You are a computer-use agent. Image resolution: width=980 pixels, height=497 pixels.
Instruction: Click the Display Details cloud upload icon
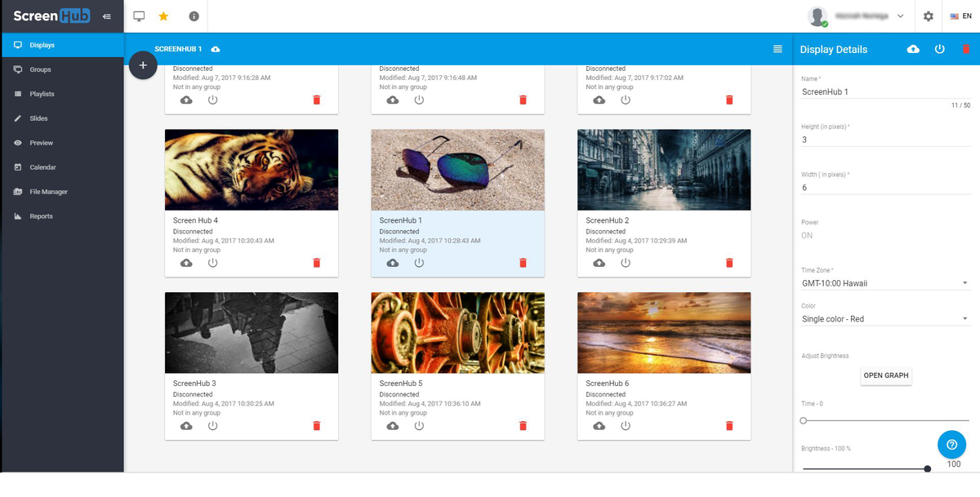[x=913, y=50]
